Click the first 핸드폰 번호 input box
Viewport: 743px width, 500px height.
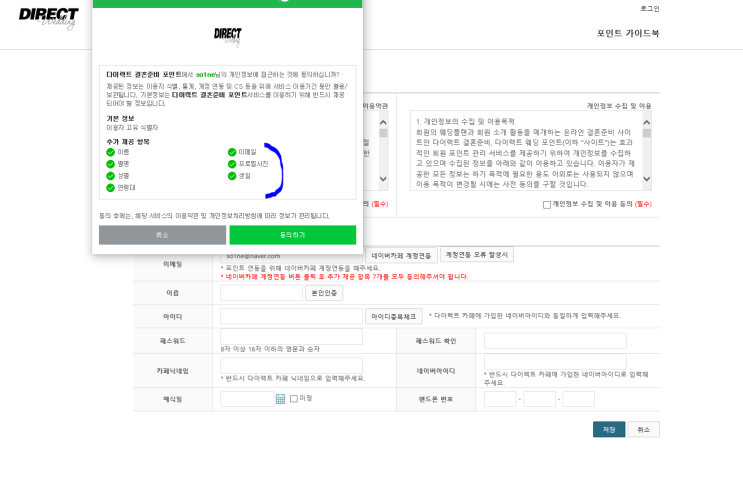[500, 399]
